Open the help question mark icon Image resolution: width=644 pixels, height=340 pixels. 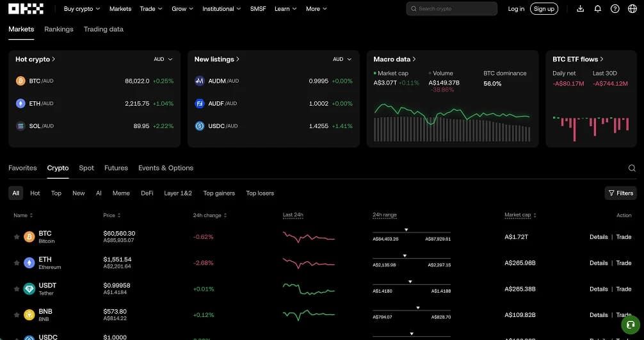[x=615, y=8]
